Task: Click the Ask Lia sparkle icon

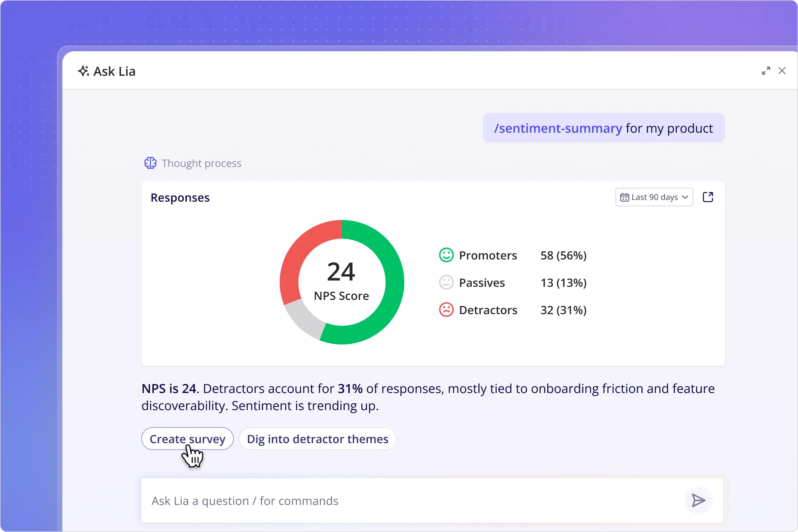Action: pos(84,71)
